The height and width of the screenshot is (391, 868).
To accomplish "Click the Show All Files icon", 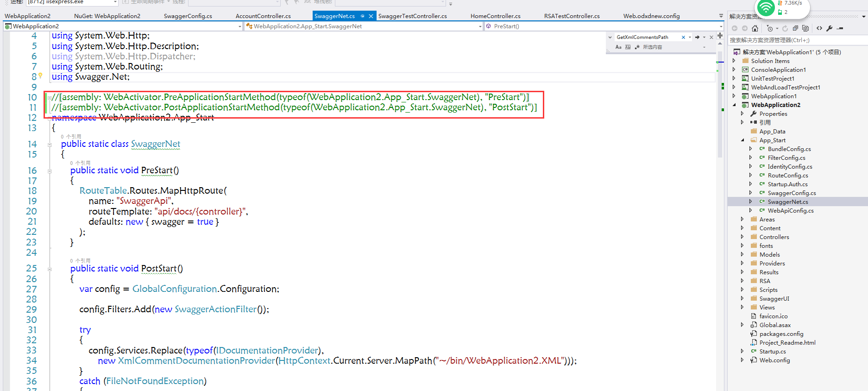I will pyautogui.click(x=805, y=28).
